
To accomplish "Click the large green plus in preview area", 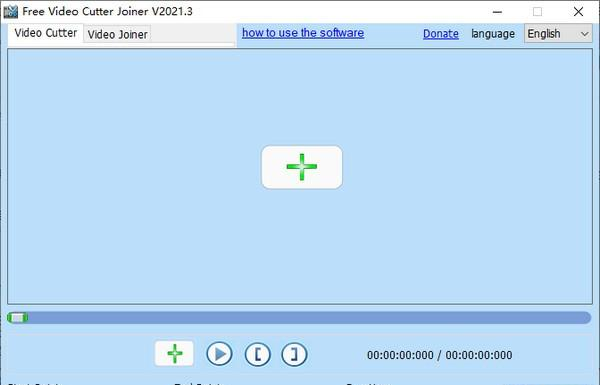I will 302,167.
